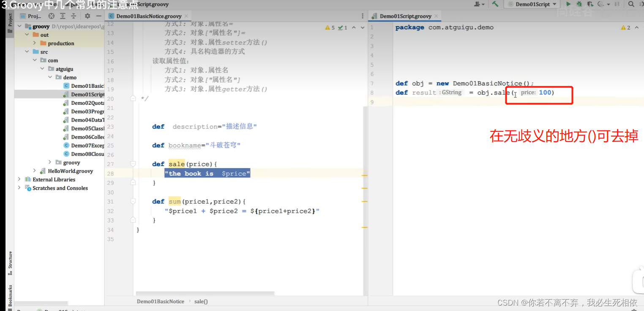Open the Structure tool window stripe button
The height and width of the screenshot is (311, 644).
(10, 263)
